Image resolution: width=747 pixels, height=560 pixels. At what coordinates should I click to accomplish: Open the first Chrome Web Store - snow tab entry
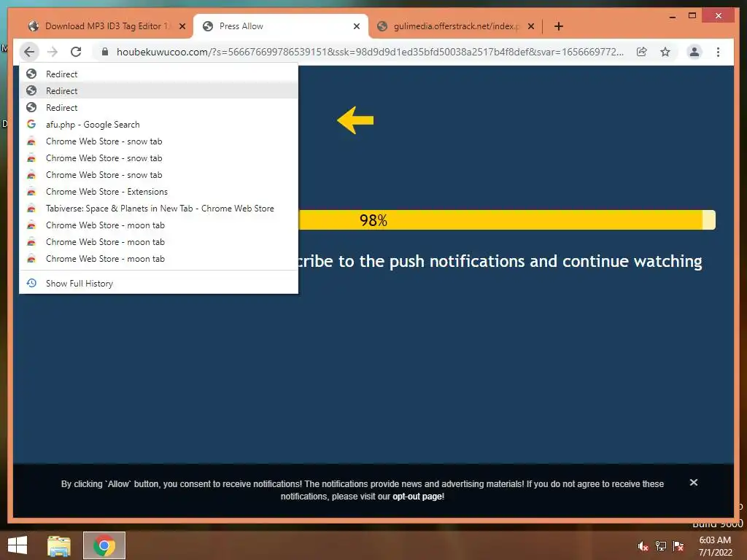158,141
